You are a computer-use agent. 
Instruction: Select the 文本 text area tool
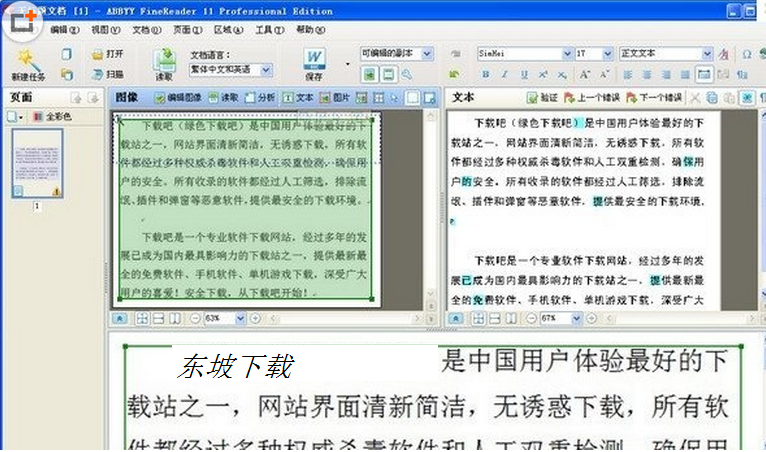coord(298,98)
